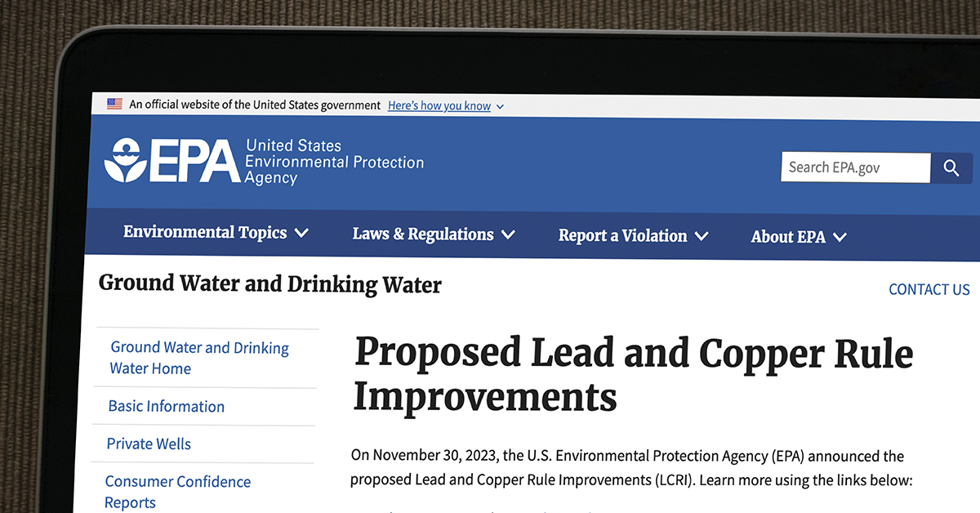Click the magnifying glass search button
The height and width of the screenshot is (513, 980).
(951, 168)
